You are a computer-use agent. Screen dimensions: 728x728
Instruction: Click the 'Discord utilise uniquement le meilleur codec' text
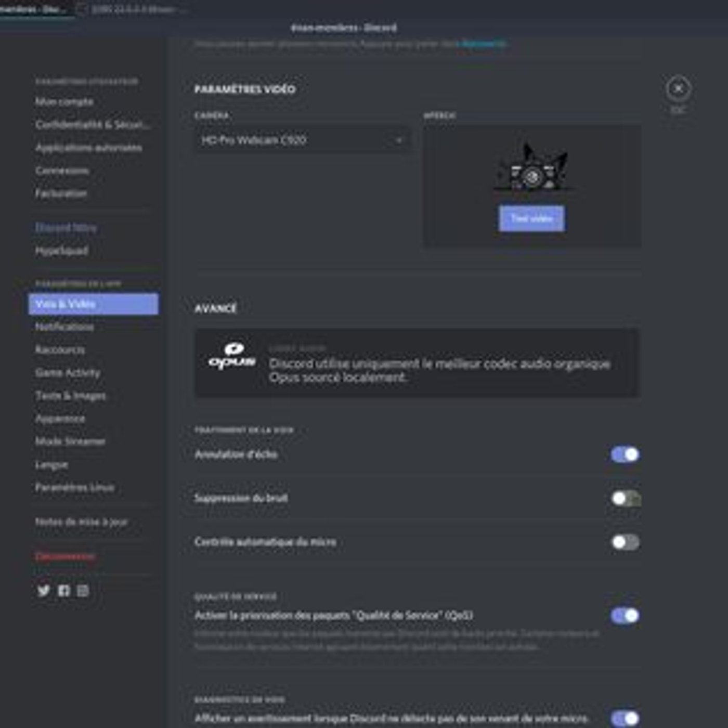439,370
